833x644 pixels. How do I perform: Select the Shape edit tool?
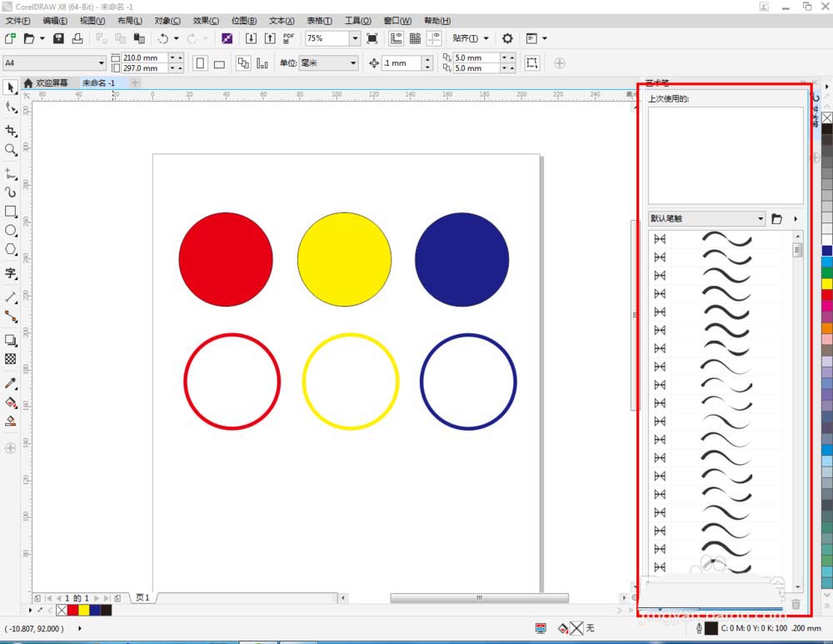[x=11, y=107]
